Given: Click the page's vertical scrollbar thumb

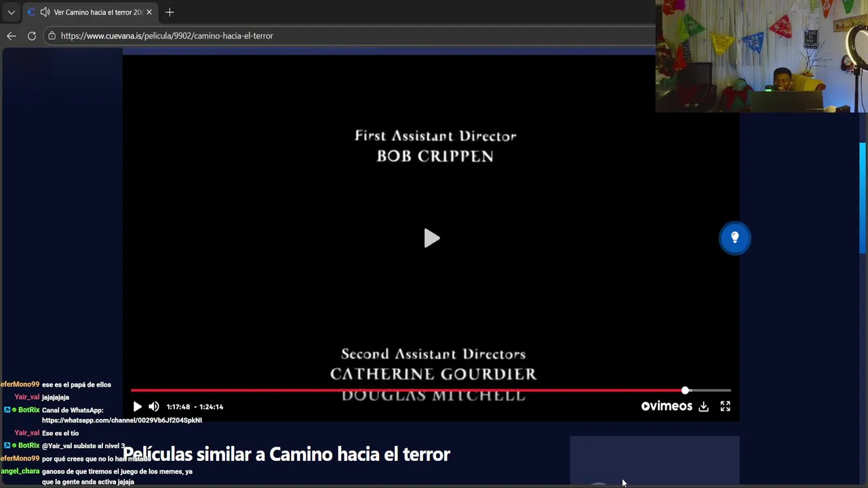Looking at the screenshot, I should (x=863, y=198).
